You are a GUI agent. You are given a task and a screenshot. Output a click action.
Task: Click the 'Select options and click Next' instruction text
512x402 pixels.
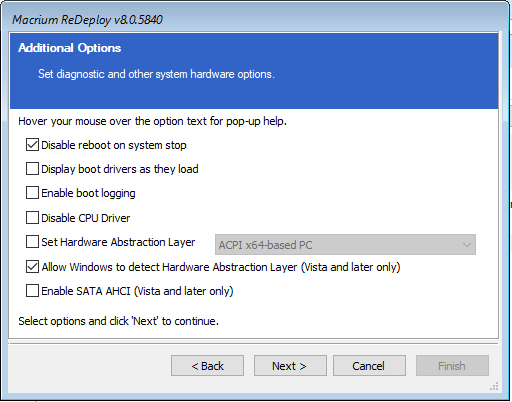pos(119,321)
